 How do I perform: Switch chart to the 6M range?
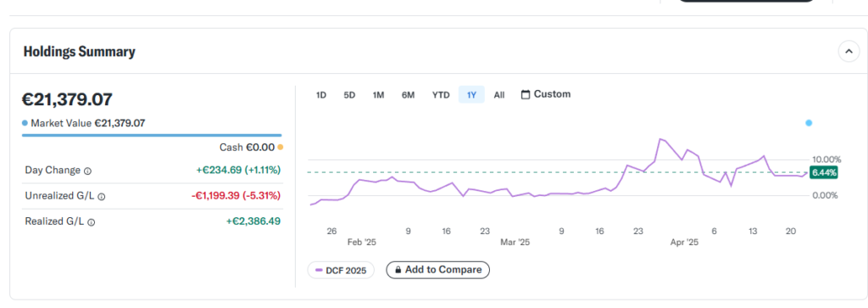click(x=408, y=95)
